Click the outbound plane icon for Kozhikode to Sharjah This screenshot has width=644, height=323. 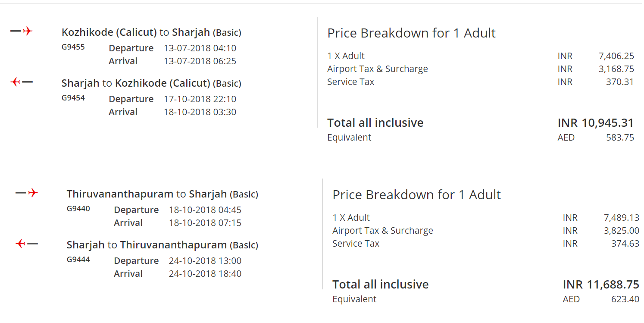point(22,31)
